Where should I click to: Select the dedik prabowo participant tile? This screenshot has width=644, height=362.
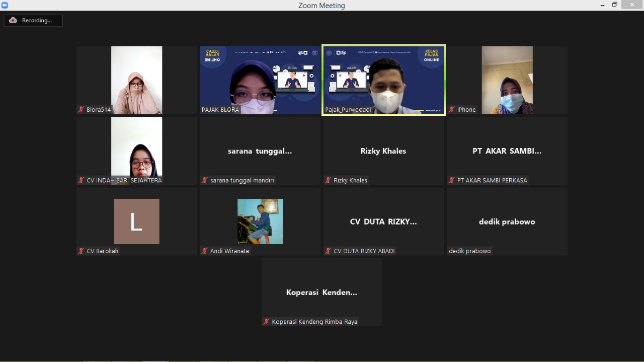tap(507, 222)
